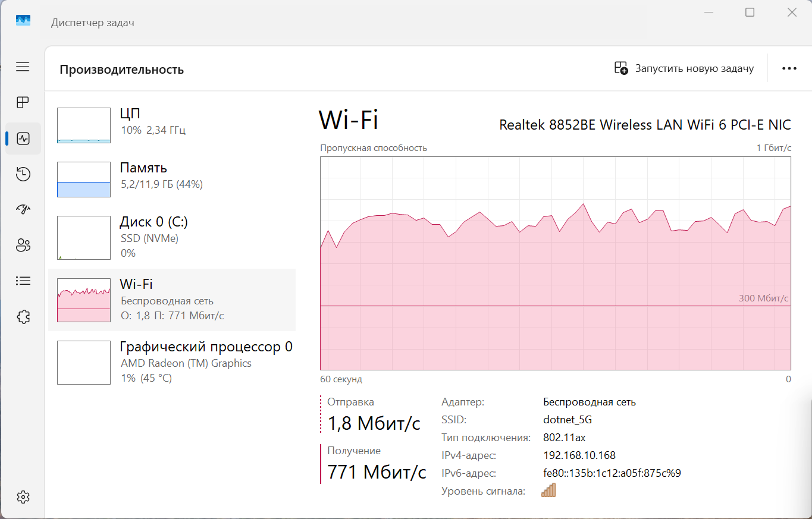The width and height of the screenshot is (812, 519).
Task: Select the ЦП performance entry
Action: pyautogui.click(x=172, y=122)
